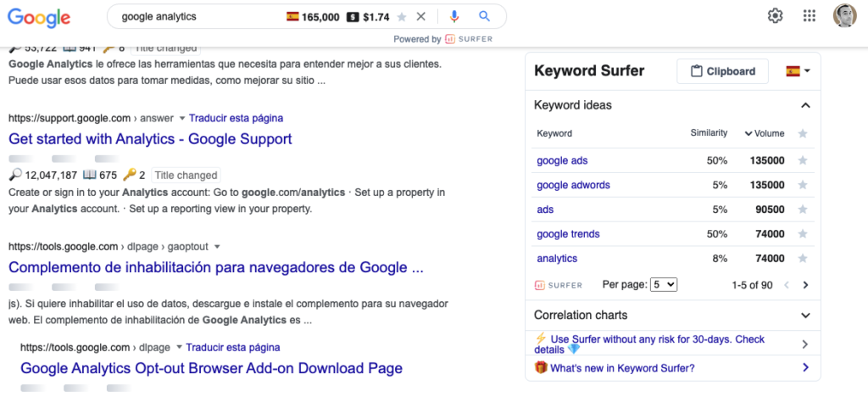The width and height of the screenshot is (868, 397).
Task: Go to next page of keyword ideas
Action: (805, 285)
